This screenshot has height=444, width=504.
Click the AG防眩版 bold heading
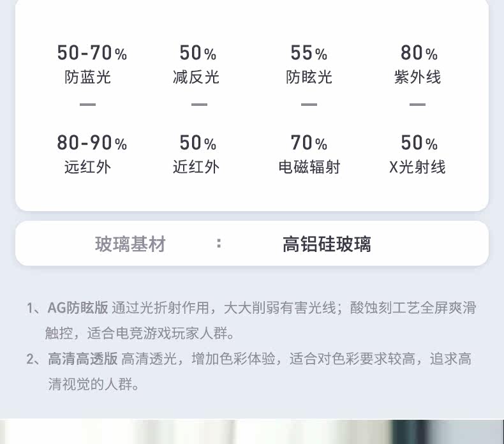coord(78,307)
